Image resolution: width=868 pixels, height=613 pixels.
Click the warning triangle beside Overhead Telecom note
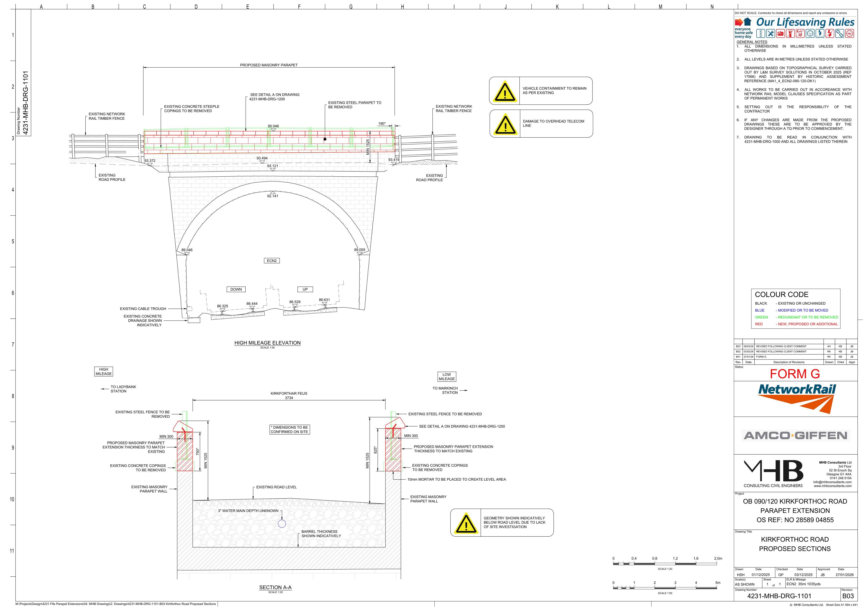pyautogui.click(x=505, y=123)
